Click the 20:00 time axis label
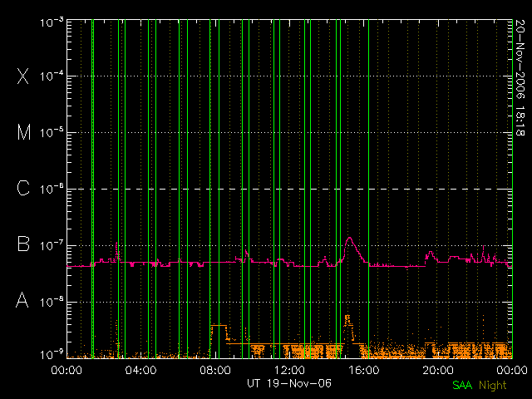This screenshot has width=532, height=399. 438,370
